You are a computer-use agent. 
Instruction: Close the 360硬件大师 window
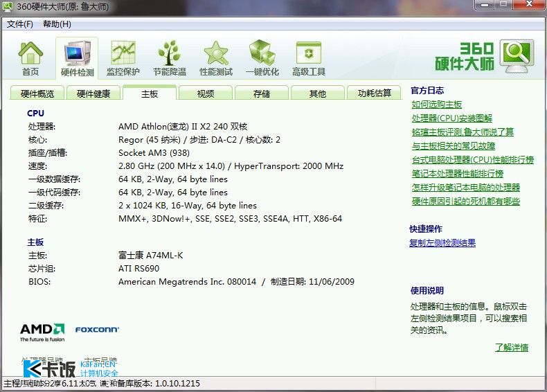529,5
